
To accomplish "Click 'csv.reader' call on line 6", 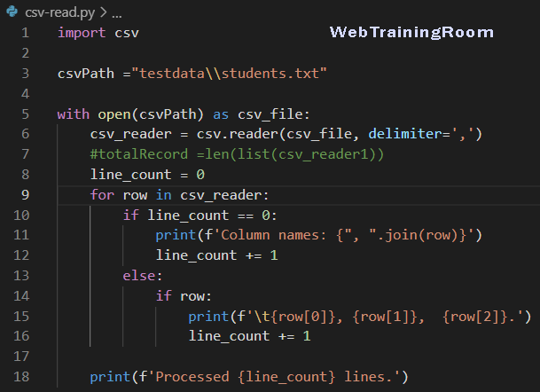I will tap(237, 134).
